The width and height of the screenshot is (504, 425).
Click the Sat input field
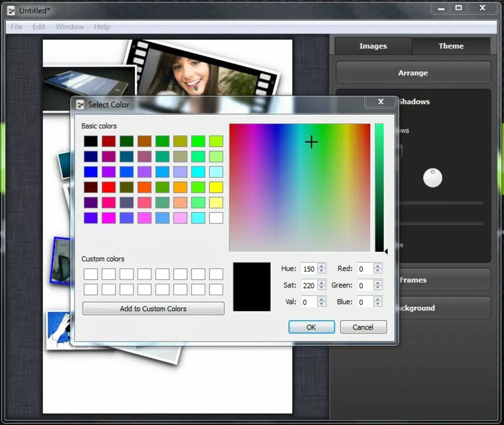[x=309, y=285]
